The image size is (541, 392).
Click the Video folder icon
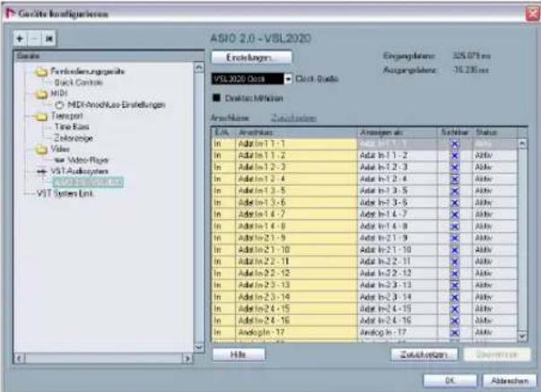pos(41,149)
